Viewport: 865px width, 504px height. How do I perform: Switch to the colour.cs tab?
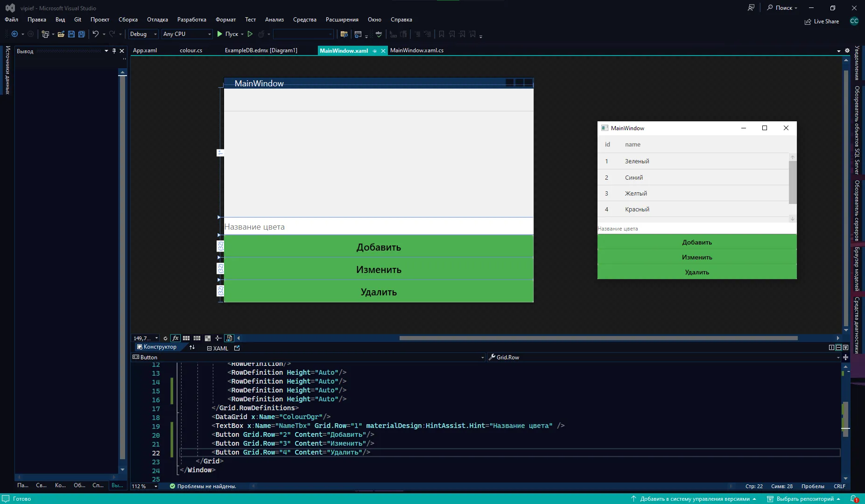coord(191,50)
